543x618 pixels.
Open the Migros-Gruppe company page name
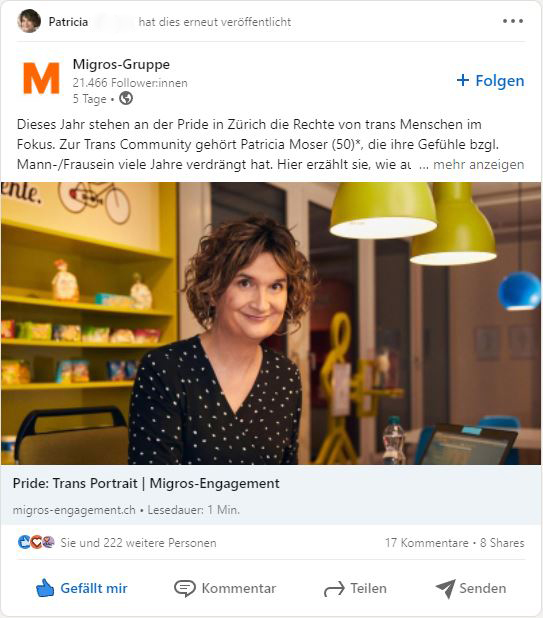pyautogui.click(x=121, y=64)
